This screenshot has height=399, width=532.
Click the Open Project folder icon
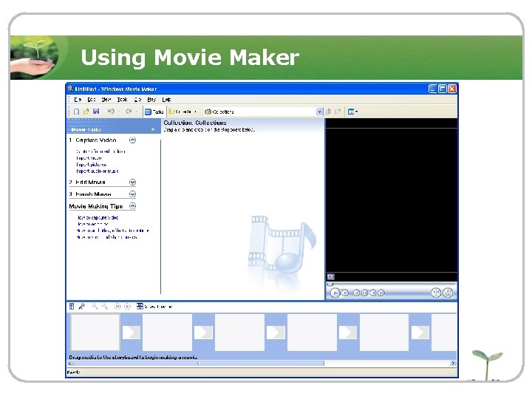[86, 112]
